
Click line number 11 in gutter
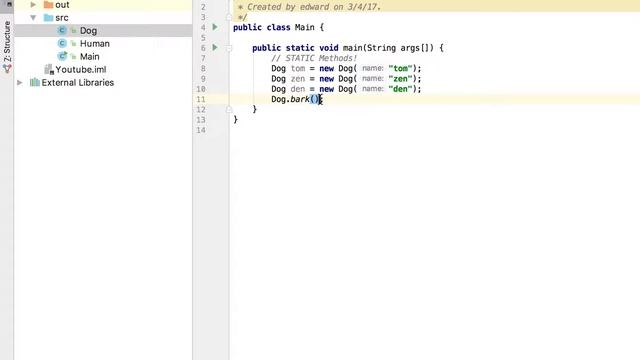coord(201,99)
